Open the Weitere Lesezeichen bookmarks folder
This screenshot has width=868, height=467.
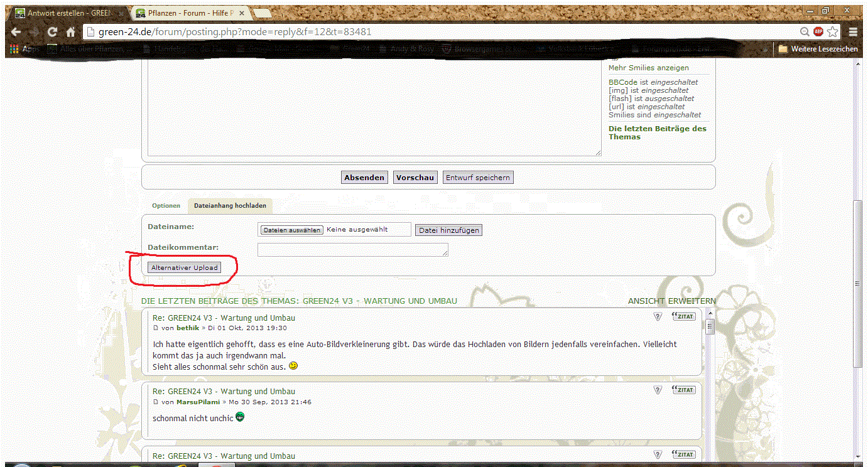[x=818, y=49]
